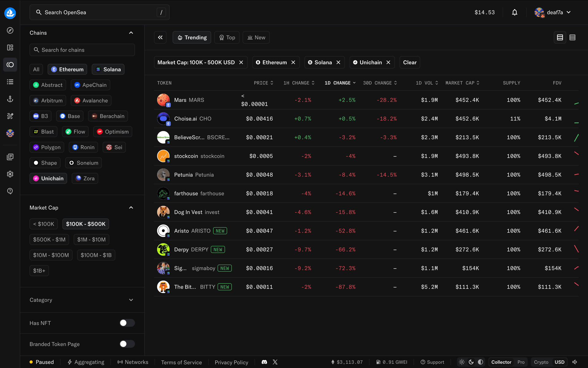The image size is (588, 368).
Task: Sort by PRICE column
Action: point(263,83)
